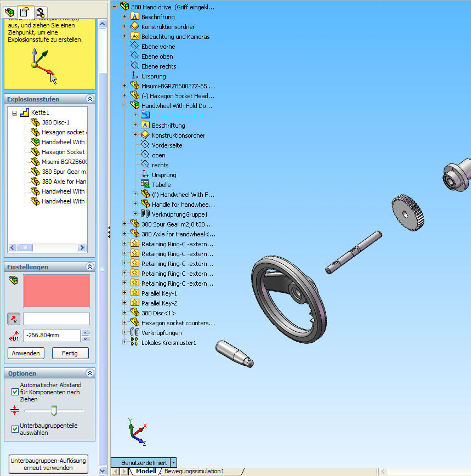The image size is (471, 476).
Task: Toggle Unterbaugruppenteile auswählen checkbox
Action: 15,429
